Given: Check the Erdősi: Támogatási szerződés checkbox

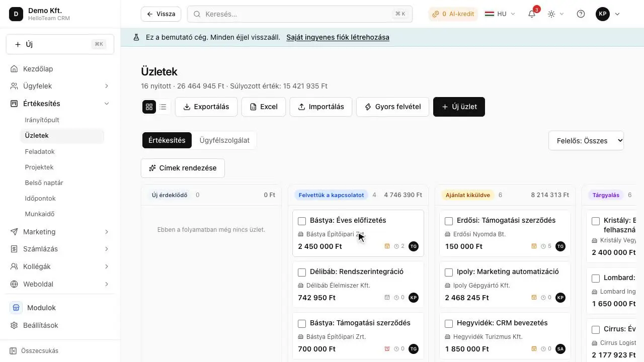Looking at the screenshot, I should 449,221.
